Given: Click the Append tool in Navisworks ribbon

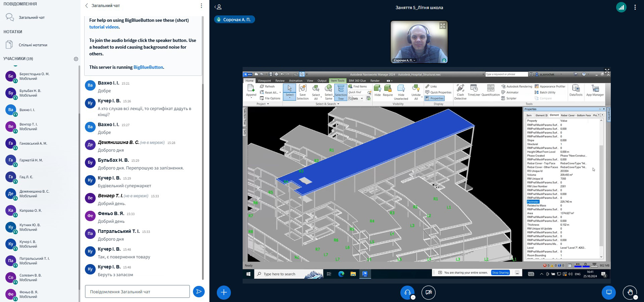Looking at the screenshot, I should point(251,91).
